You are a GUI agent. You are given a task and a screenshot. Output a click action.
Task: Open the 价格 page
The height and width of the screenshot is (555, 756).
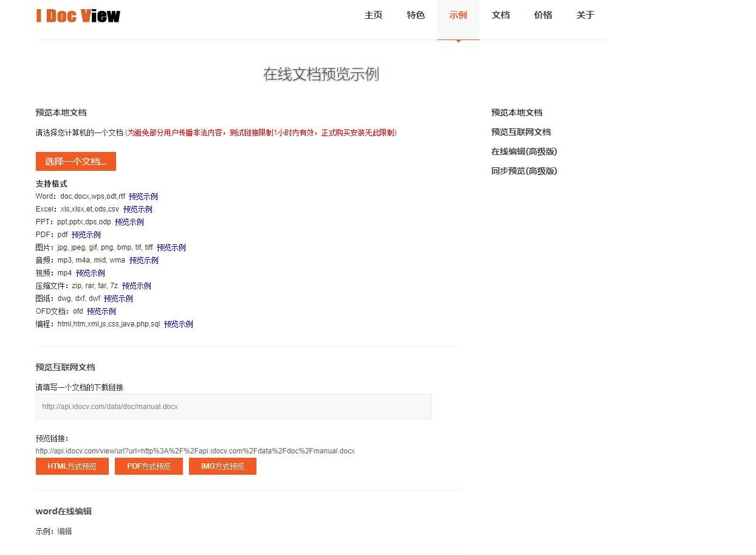(543, 15)
